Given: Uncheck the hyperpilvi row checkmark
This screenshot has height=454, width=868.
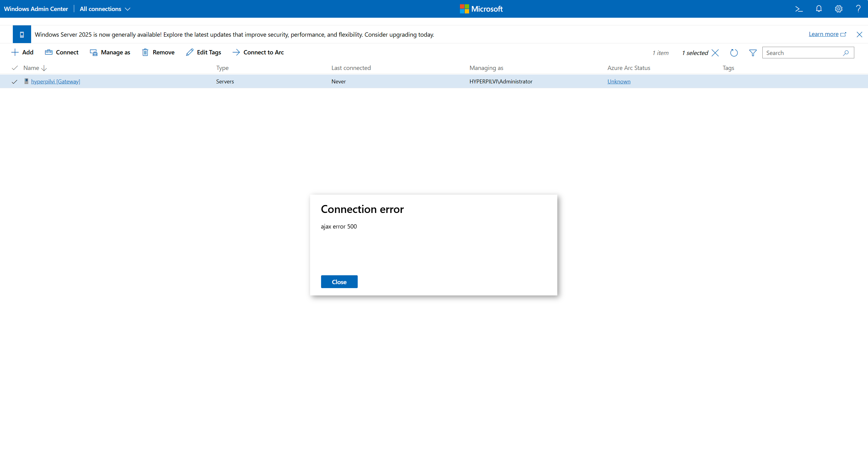Looking at the screenshot, I should point(14,82).
